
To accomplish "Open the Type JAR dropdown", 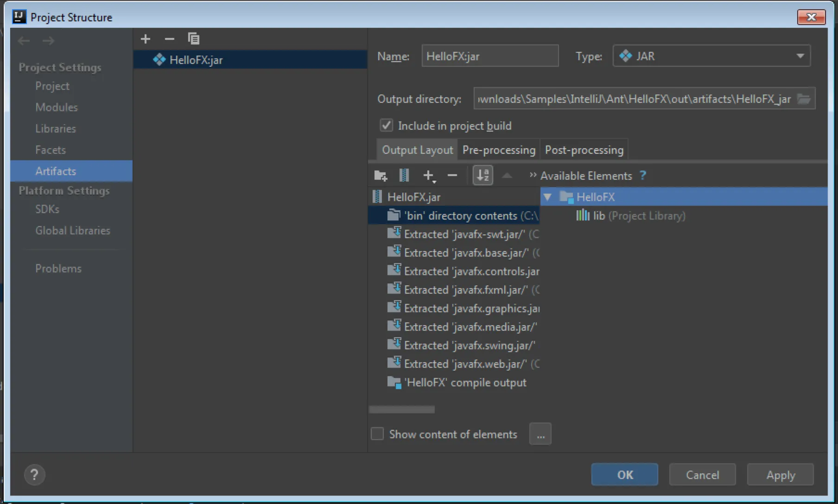I will [711, 56].
